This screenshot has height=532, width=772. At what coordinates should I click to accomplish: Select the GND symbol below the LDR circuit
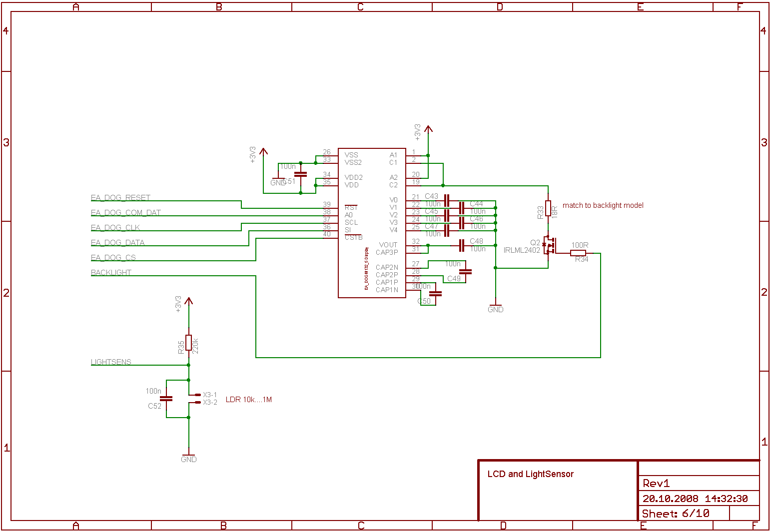[188, 457]
